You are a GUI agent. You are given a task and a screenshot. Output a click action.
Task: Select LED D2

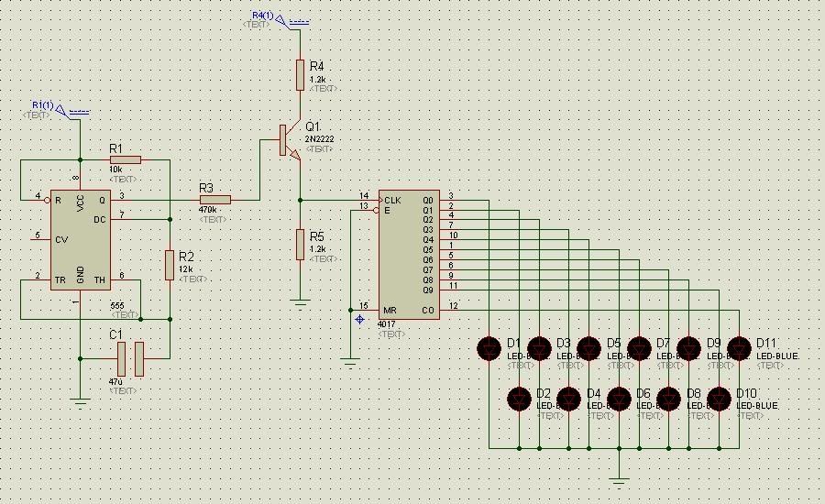coord(520,399)
